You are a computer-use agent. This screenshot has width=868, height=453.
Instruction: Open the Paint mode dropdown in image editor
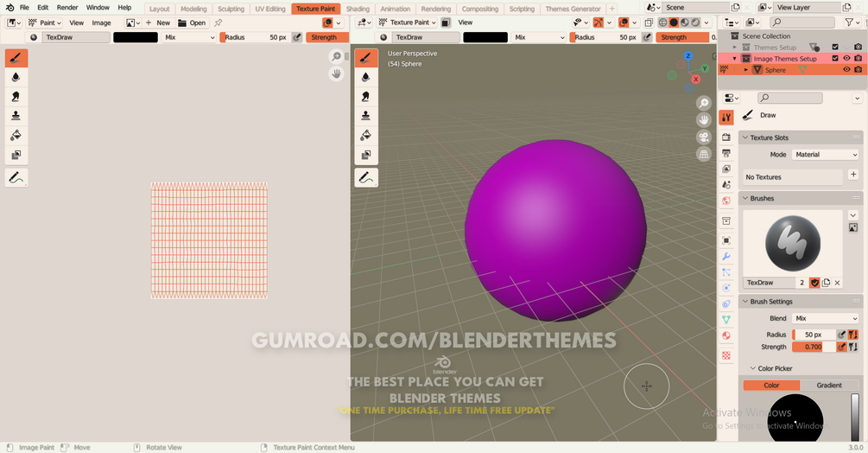pos(44,22)
